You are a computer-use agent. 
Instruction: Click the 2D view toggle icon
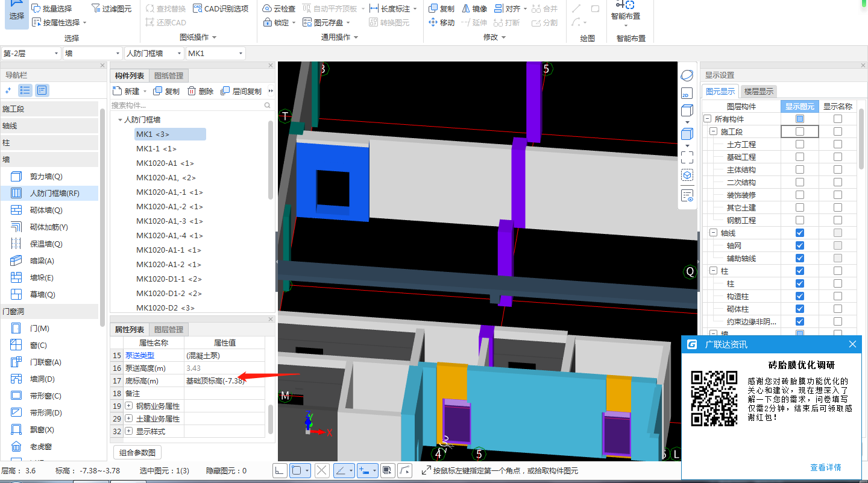pos(687,93)
